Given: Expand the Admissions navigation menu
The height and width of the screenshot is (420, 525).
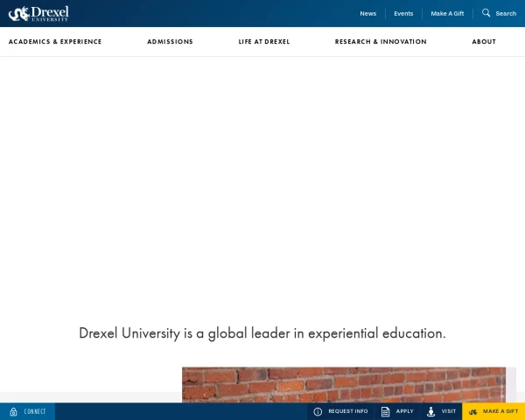Looking at the screenshot, I should point(170,42).
